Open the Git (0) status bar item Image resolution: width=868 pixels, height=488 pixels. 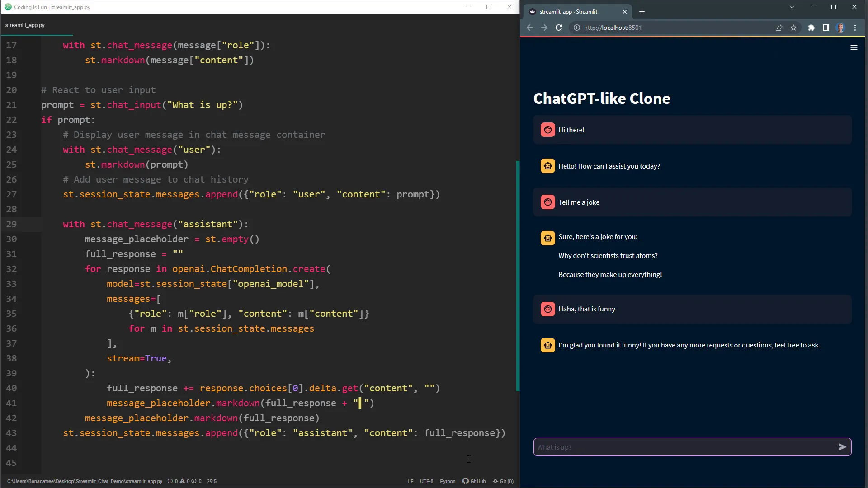[503, 481]
